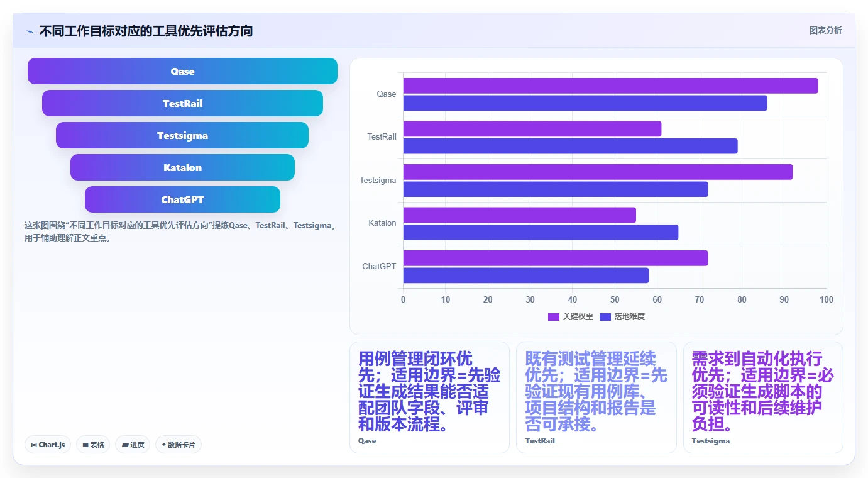Click the Katalon y-axis label

pos(383,223)
